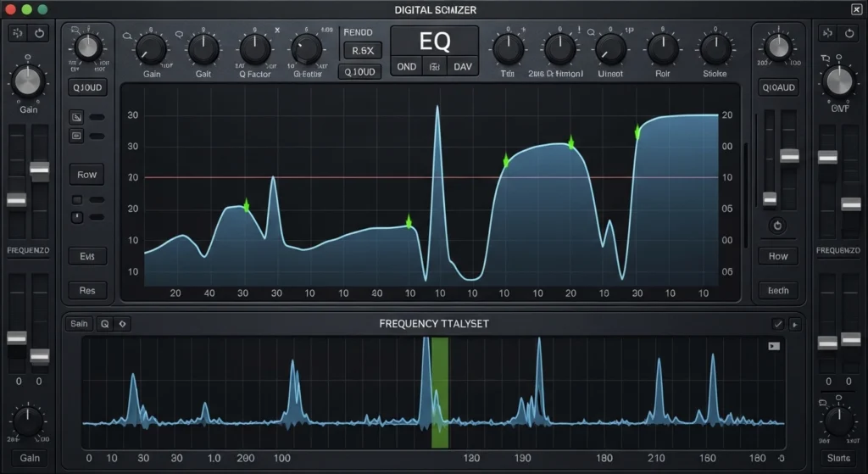Click the Evis button
The height and width of the screenshot is (474, 868).
87,256
